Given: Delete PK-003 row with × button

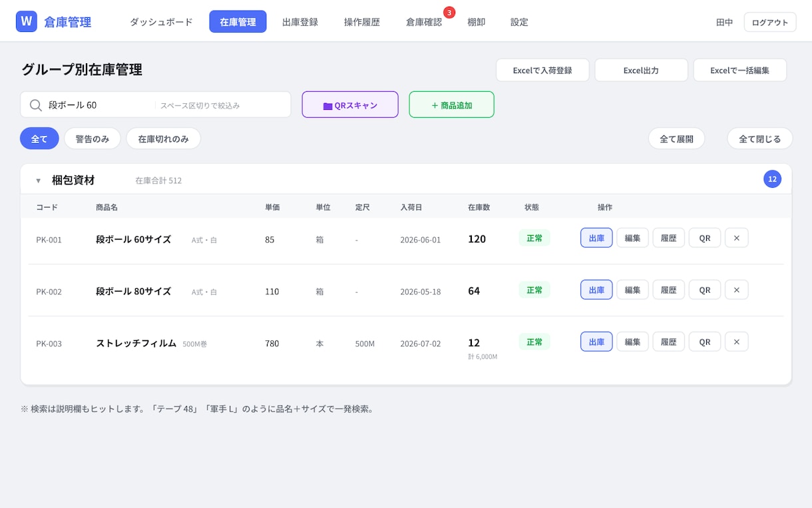Looking at the screenshot, I should (x=736, y=342).
